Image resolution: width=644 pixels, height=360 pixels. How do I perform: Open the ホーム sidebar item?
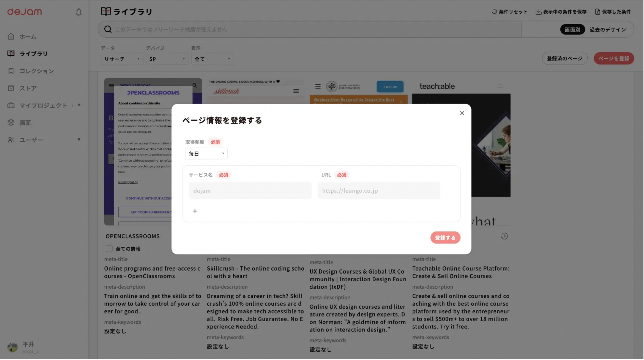click(x=28, y=36)
